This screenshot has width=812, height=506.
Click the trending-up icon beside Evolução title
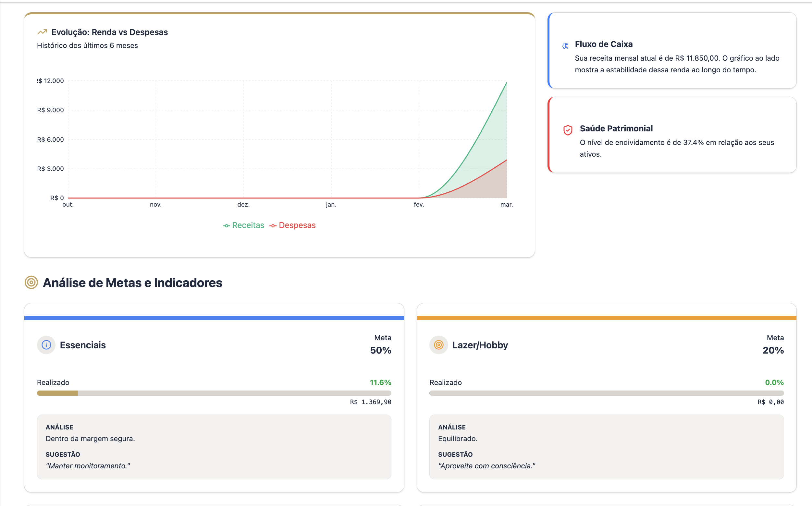coord(42,32)
